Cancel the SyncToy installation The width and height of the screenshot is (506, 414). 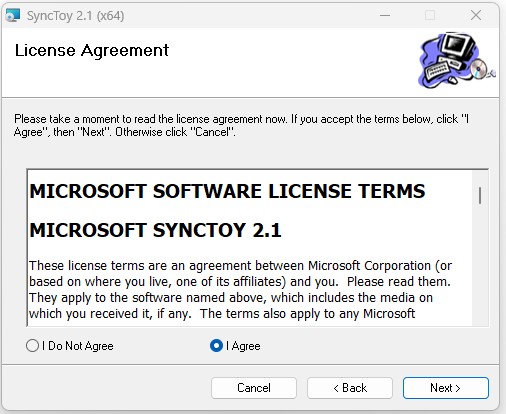pos(254,388)
